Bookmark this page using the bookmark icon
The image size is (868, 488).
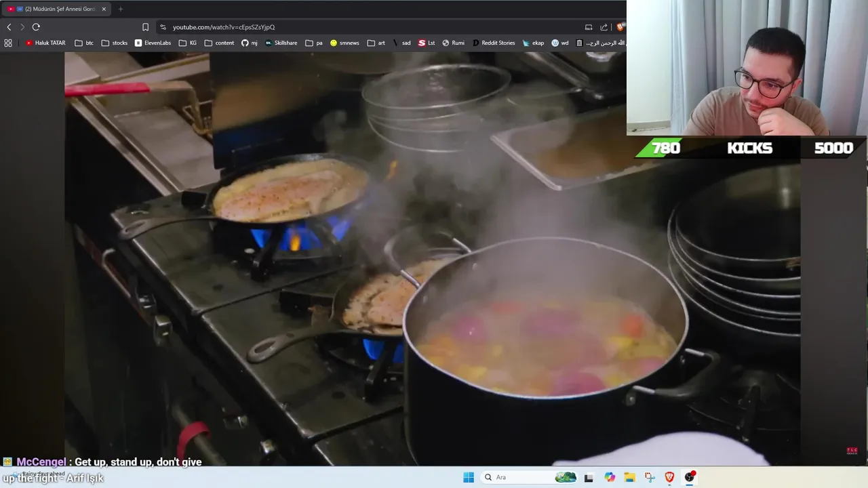(145, 27)
